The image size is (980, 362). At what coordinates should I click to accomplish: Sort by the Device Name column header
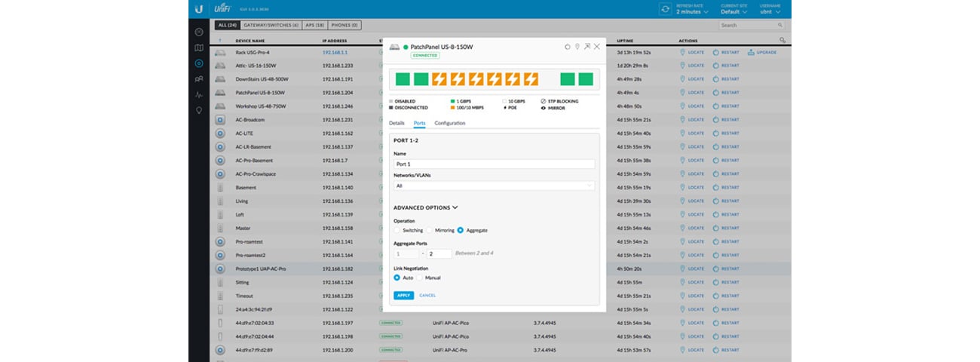pyautogui.click(x=250, y=41)
